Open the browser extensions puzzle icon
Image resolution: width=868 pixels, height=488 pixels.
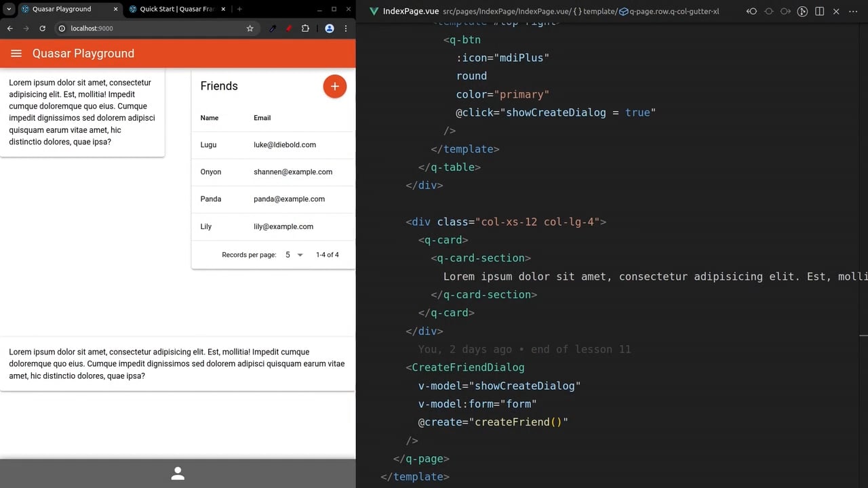[x=305, y=28]
